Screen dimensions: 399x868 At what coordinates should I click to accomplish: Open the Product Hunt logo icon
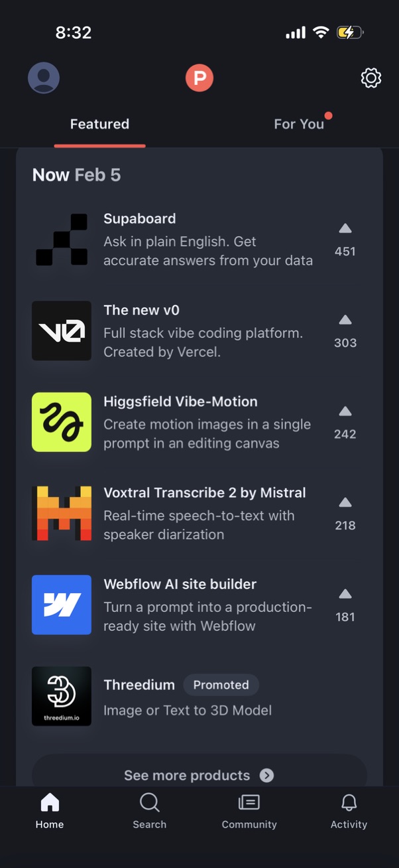pos(199,78)
